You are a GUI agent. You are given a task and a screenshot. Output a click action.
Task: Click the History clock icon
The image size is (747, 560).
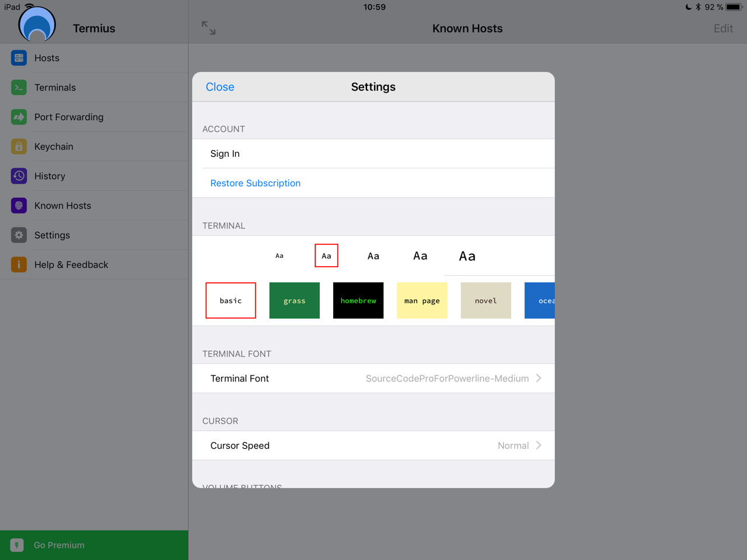coord(19,176)
